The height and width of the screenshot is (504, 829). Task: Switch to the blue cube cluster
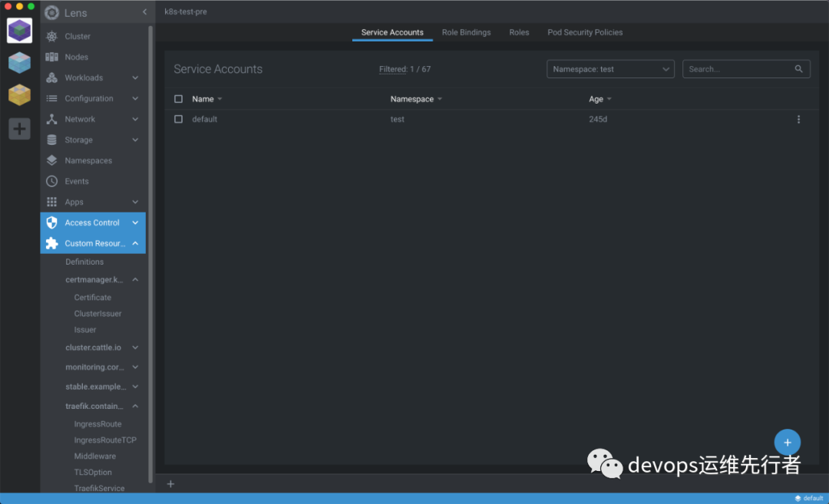click(x=19, y=63)
